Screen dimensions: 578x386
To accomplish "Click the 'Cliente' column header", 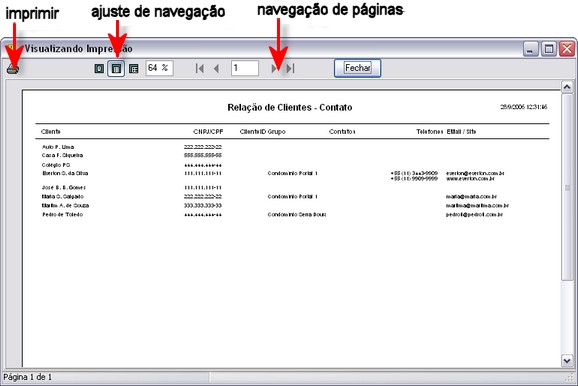I will (51, 132).
